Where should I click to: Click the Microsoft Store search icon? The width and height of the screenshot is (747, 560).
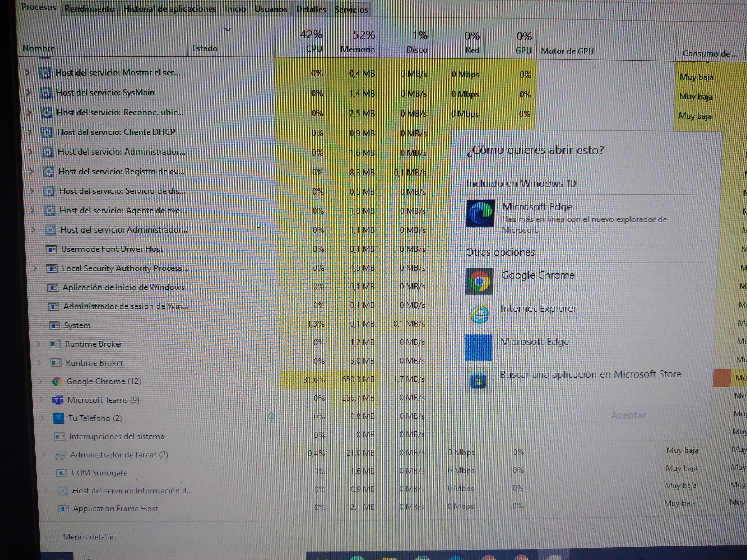tap(478, 381)
